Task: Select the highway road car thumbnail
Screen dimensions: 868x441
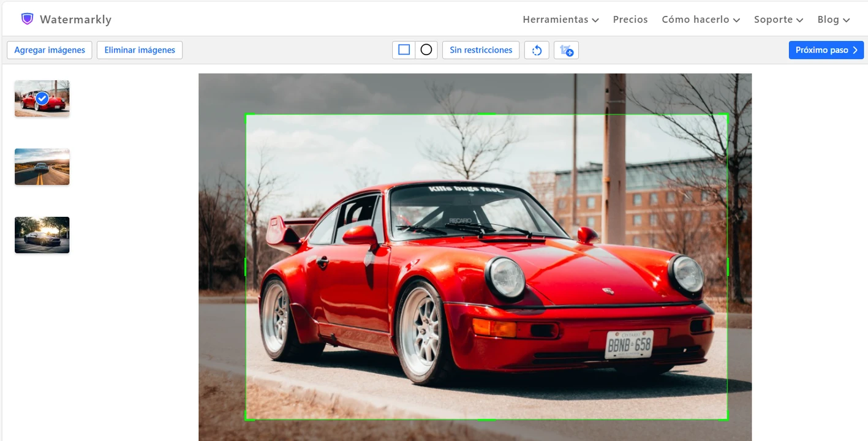Action: (42, 167)
